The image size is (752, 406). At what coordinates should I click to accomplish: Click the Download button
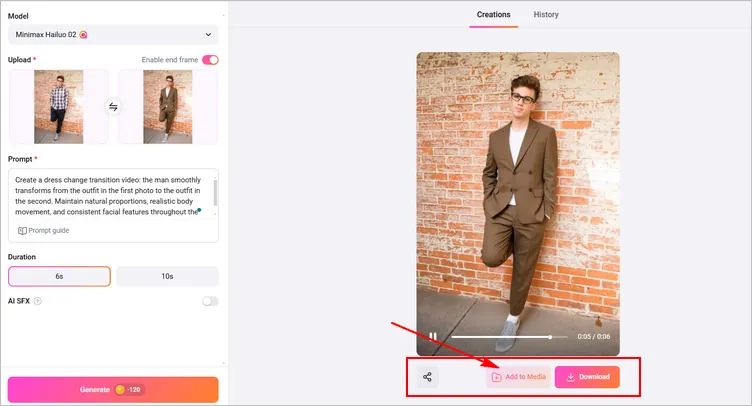tap(588, 377)
